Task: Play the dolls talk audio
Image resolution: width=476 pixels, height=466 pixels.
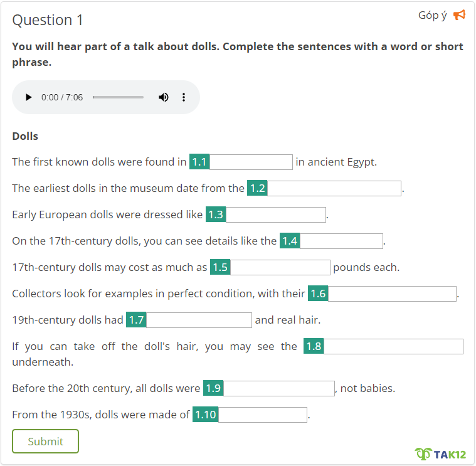Action: pos(28,97)
